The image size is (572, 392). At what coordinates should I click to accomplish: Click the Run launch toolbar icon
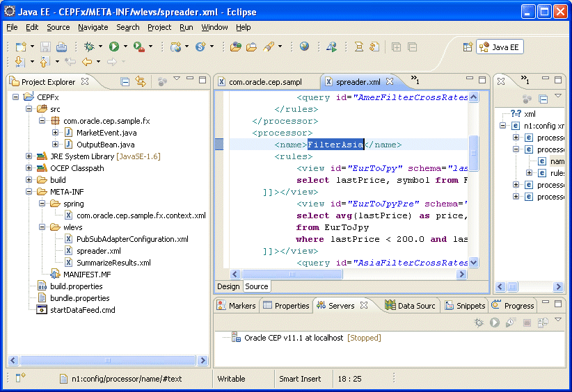[113, 47]
